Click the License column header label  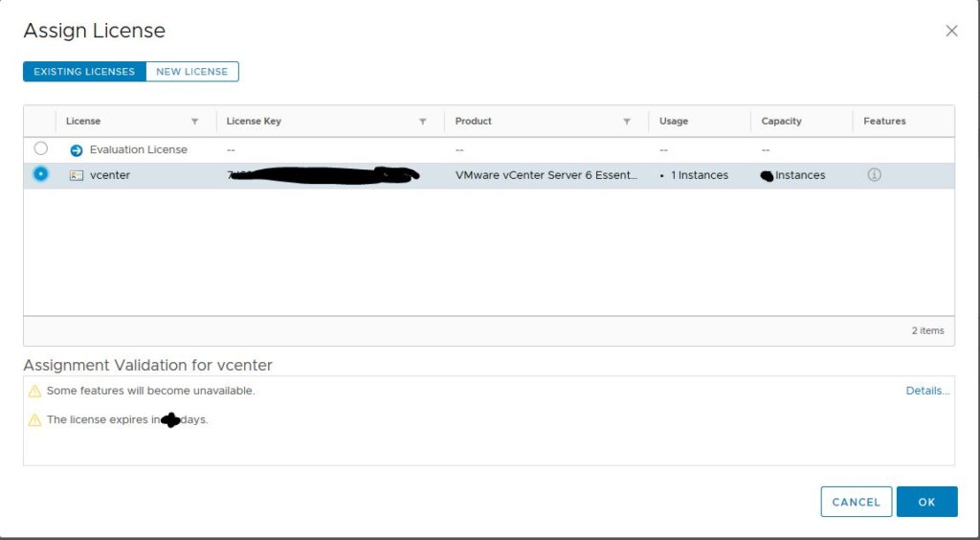[83, 122]
